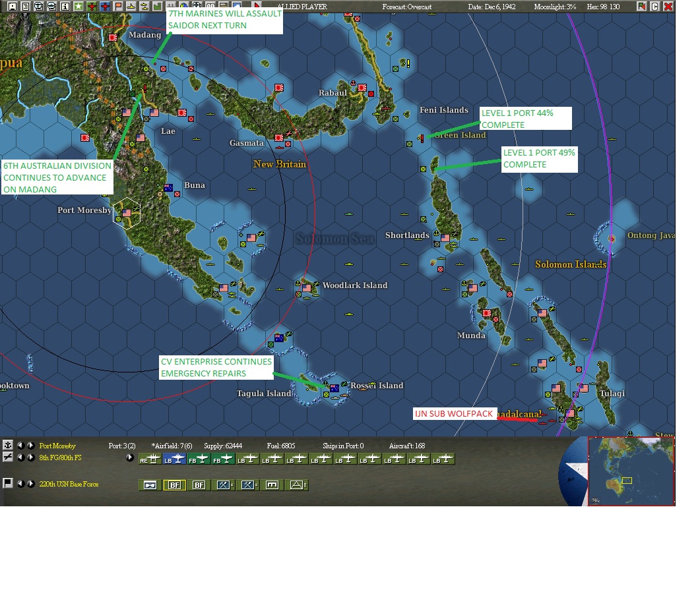The image size is (700, 592).
Task: Click the red plane on green icon
Action: (92, 6)
